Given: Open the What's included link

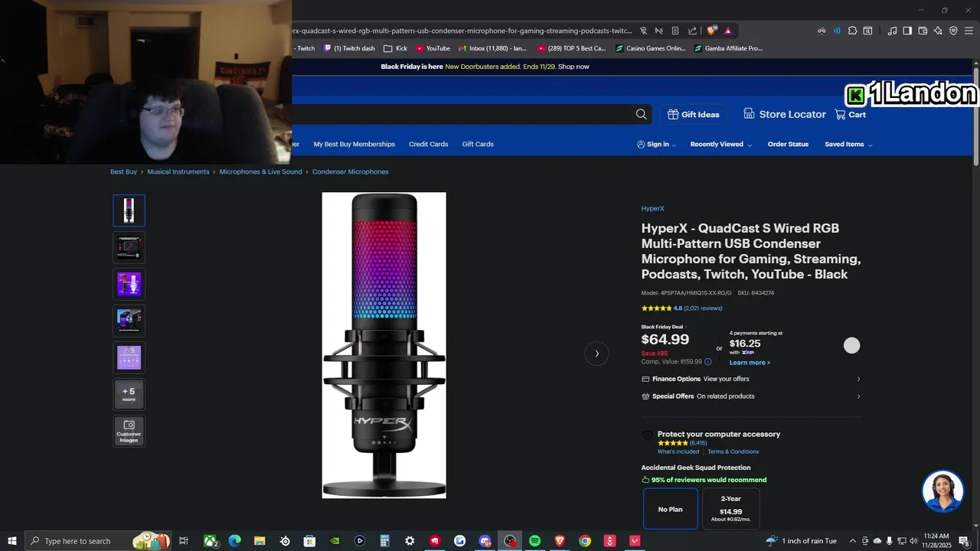Looking at the screenshot, I should (678, 452).
